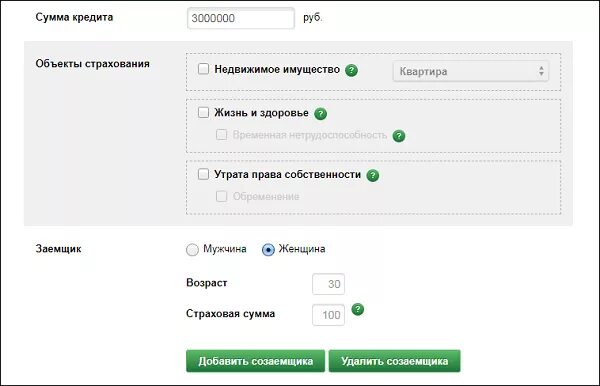The image size is (600, 386).
Task: Focus the Сумма кредита input field
Action: [x=241, y=18]
